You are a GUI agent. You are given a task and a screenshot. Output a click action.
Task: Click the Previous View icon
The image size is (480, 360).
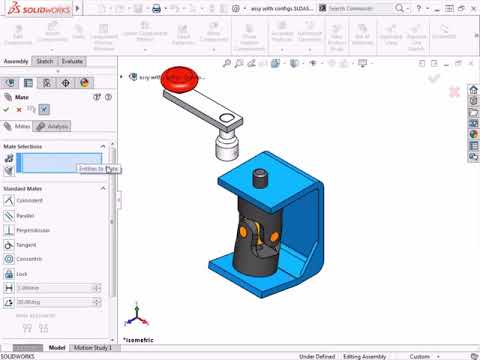tap(251, 63)
